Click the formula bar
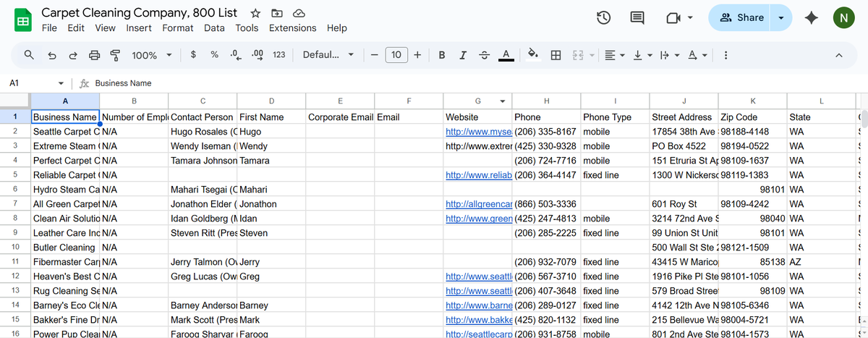Image resolution: width=868 pixels, height=338 pixels. (x=477, y=83)
